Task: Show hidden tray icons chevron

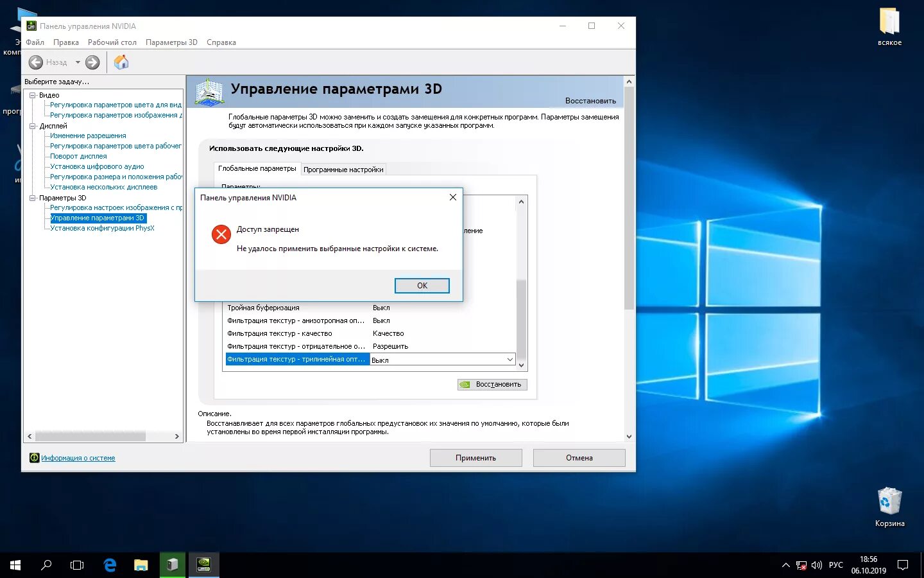Action: (x=785, y=565)
